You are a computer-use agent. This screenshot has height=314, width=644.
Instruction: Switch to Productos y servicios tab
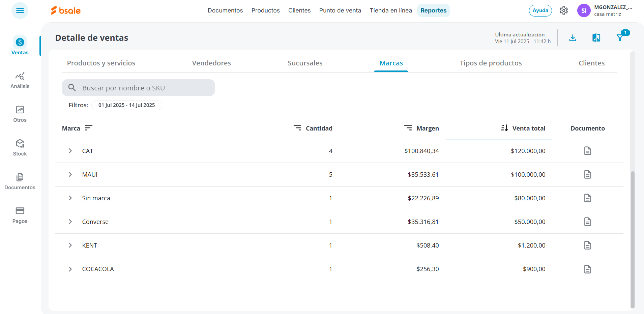click(x=101, y=63)
